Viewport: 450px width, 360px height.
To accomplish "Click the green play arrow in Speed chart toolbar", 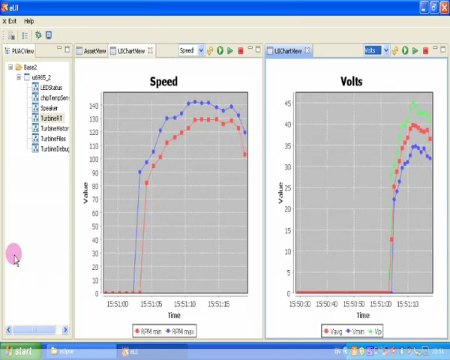I will pos(230,51).
